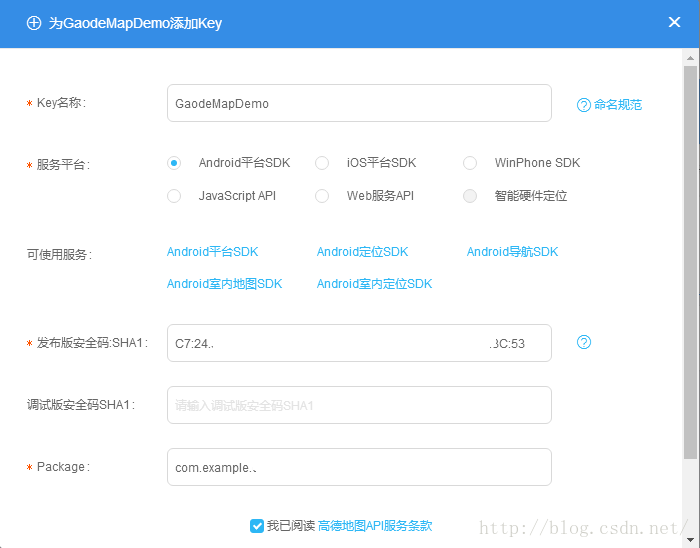Focus the Package name input field
The height and width of the screenshot is (548, 700).
pyautogui.click(x=359, y=467)
